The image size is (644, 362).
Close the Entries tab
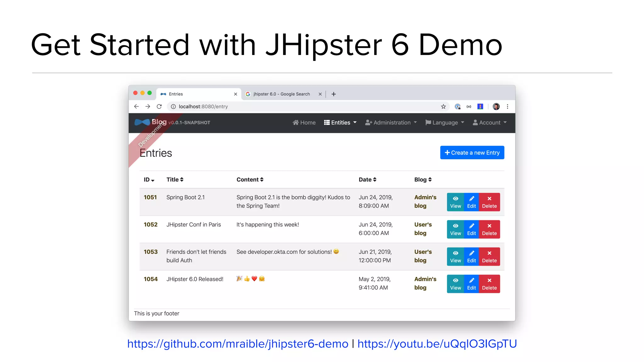[236, 94]
